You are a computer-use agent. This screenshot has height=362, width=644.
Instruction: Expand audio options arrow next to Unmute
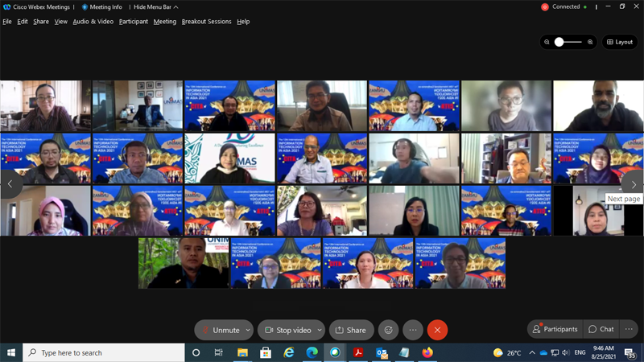click(x=248, y=330)
